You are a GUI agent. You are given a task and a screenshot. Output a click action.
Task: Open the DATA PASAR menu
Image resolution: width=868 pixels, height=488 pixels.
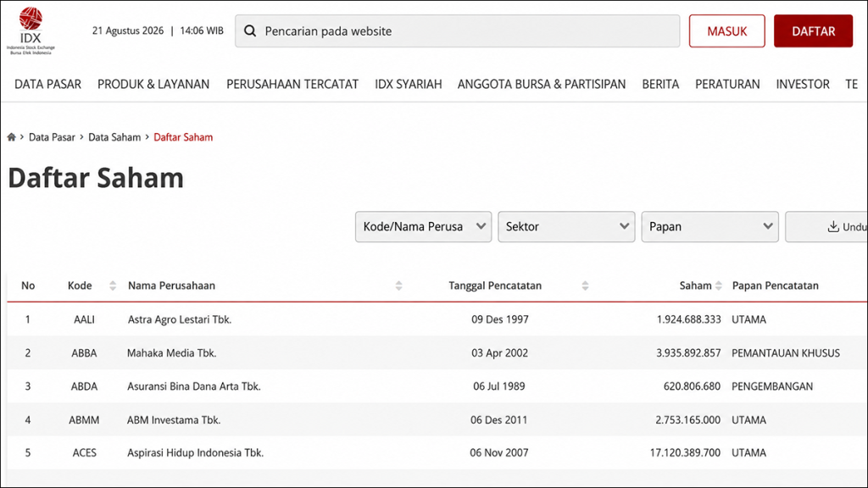tap(47, 84)
